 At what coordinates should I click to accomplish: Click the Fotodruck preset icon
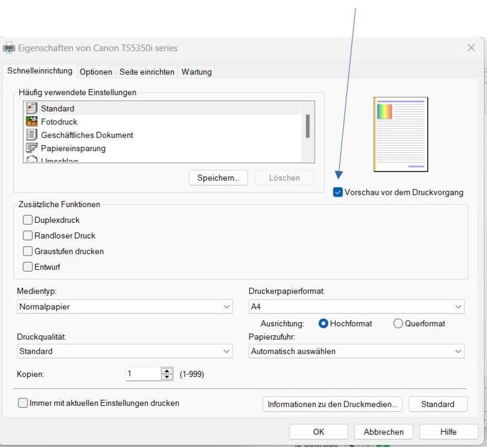click(x=32, y=121)
